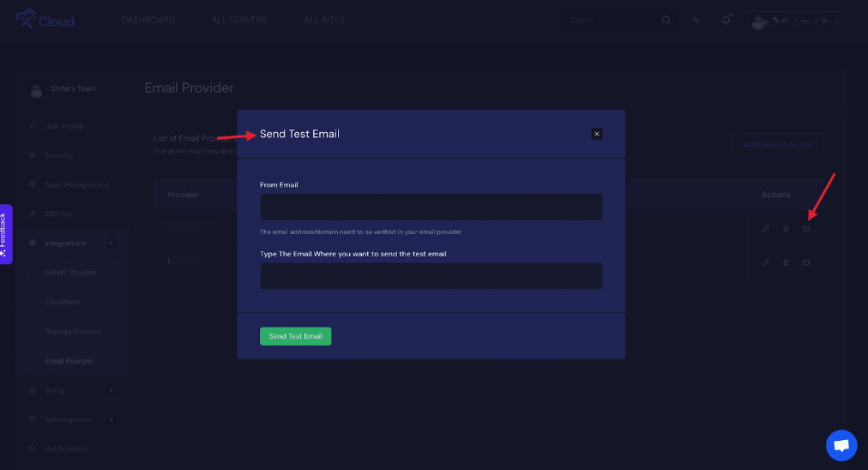Click the search magnifier icon
This screenshot has width=868, height=470.
pos(666,20)
